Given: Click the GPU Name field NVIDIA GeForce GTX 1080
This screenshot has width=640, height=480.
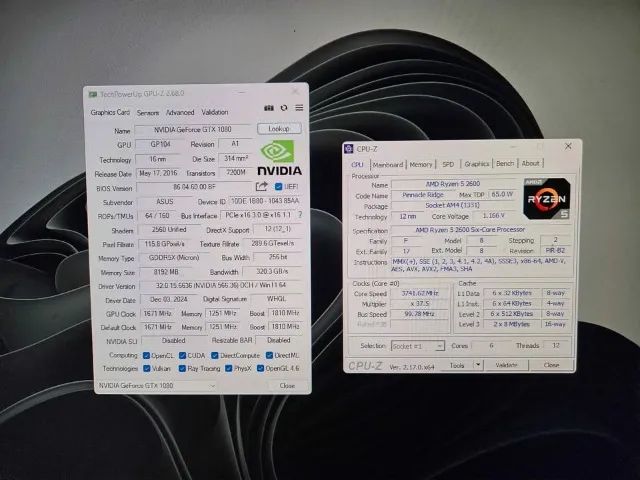Looking at the screenshot, I should coord(193,130).
